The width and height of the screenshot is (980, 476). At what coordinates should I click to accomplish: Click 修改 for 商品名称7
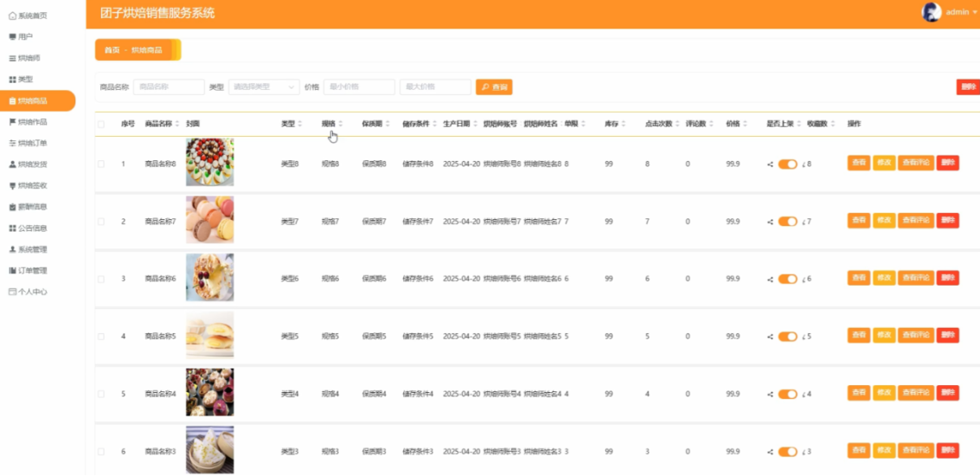[884, 220]
